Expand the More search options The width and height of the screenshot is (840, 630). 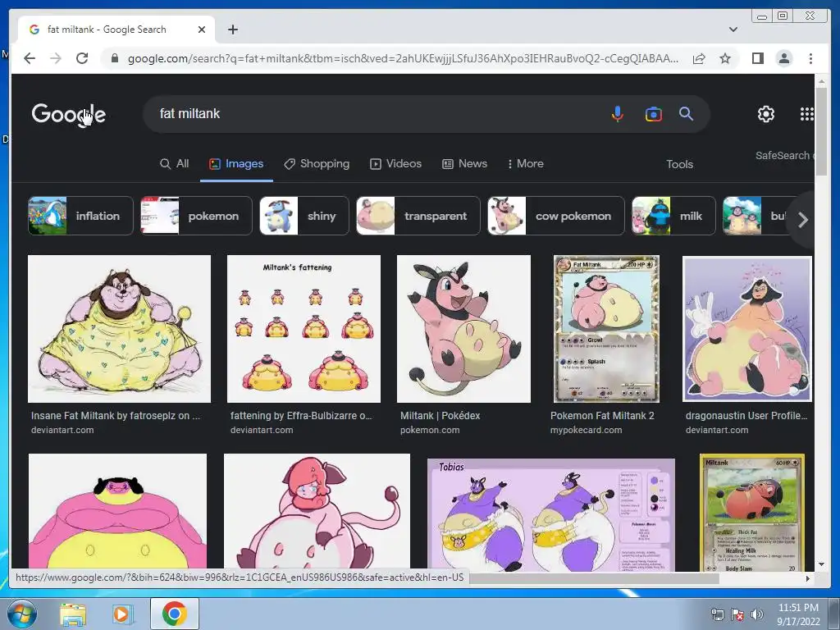click(x=526, y=164)
